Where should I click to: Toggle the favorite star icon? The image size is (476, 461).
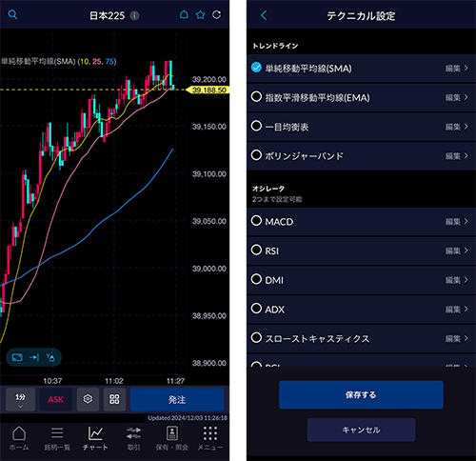200,14
